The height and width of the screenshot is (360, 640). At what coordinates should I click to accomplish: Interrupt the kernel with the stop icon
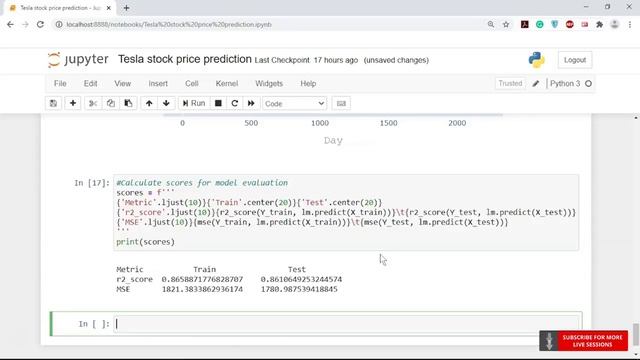pos(218,103)
